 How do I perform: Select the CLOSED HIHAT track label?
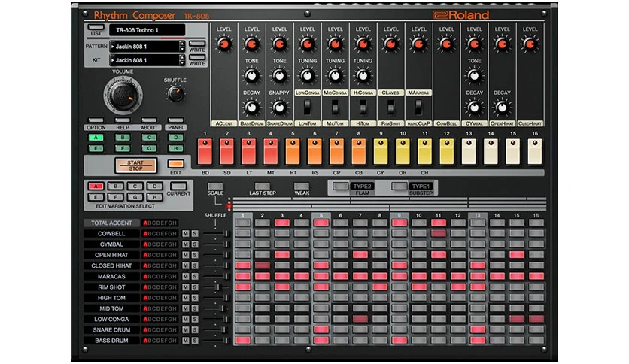[x=111, y=265]
